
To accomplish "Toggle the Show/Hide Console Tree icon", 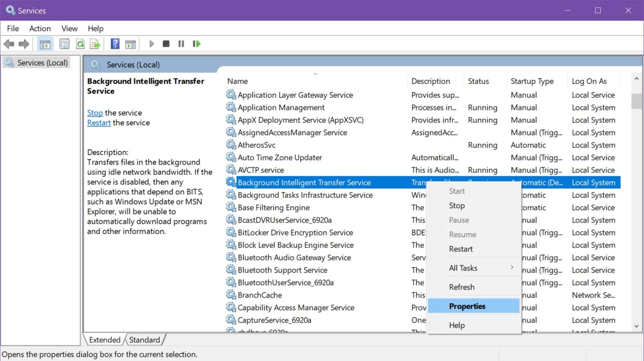I will click(45, 44).
